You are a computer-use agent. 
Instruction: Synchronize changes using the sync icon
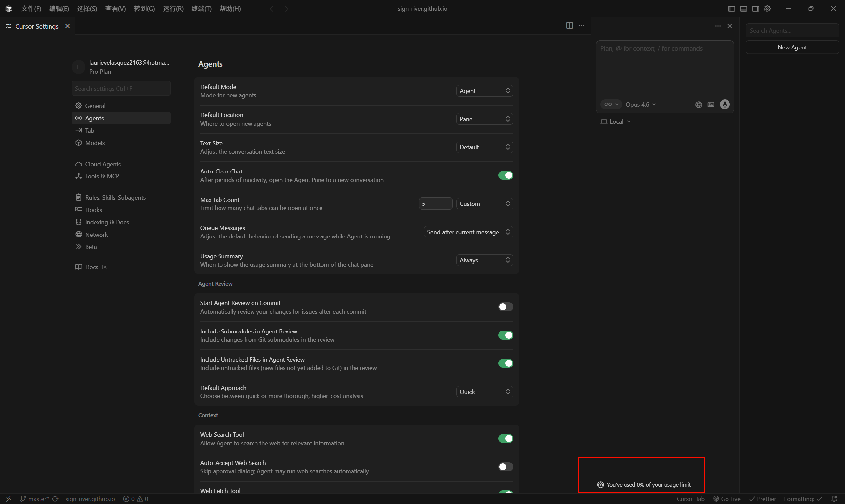pyautogui.click(x=55, y=499)
